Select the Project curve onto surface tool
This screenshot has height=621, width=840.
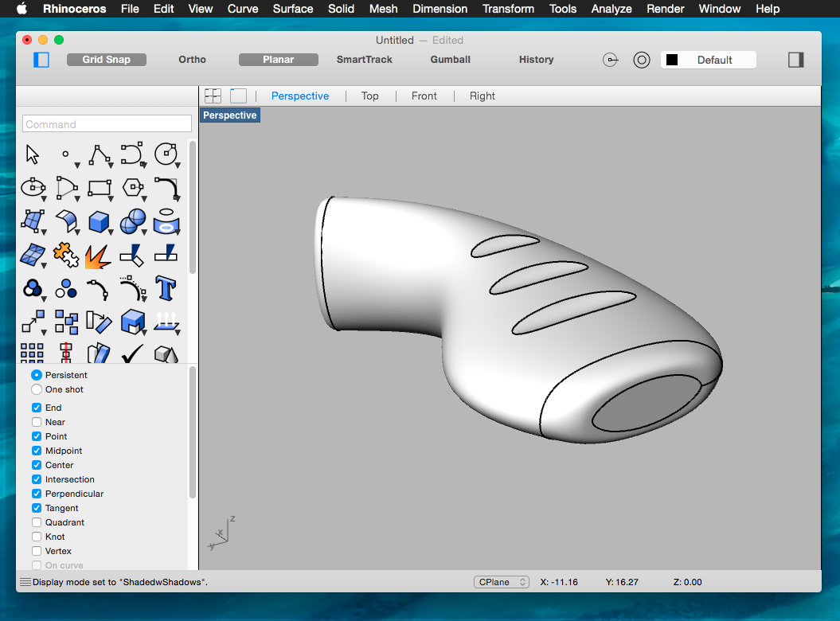click(x=166, y=222)
